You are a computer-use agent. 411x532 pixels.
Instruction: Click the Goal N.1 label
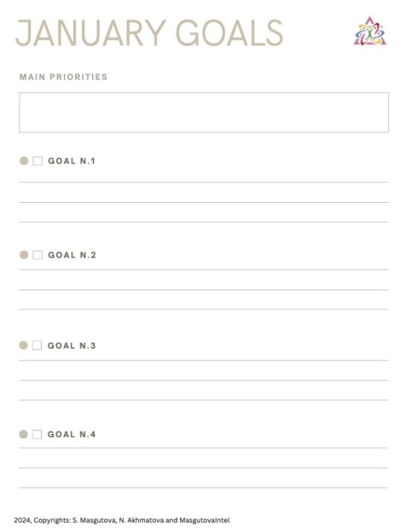pos(71,161)
